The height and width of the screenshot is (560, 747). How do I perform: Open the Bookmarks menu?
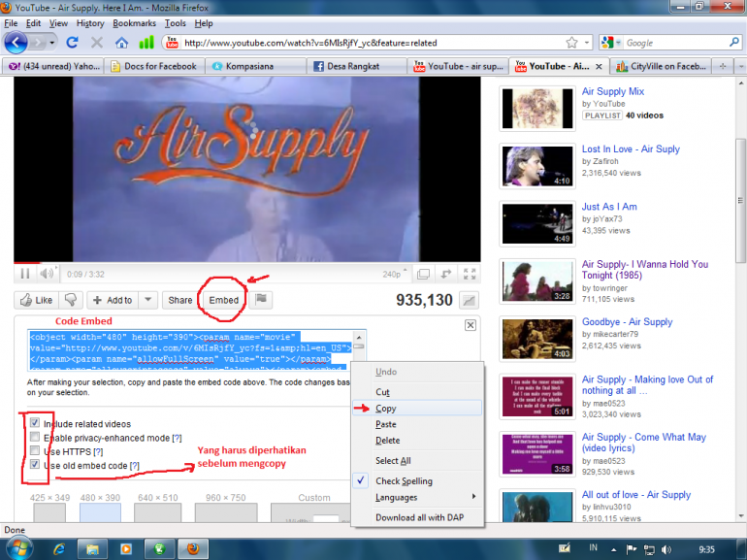click(134, 23)
